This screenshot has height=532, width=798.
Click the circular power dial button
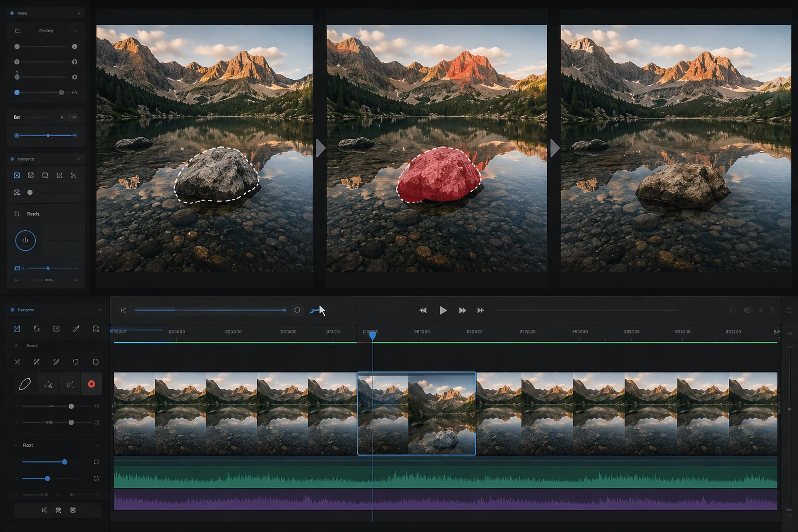[25, 241]
